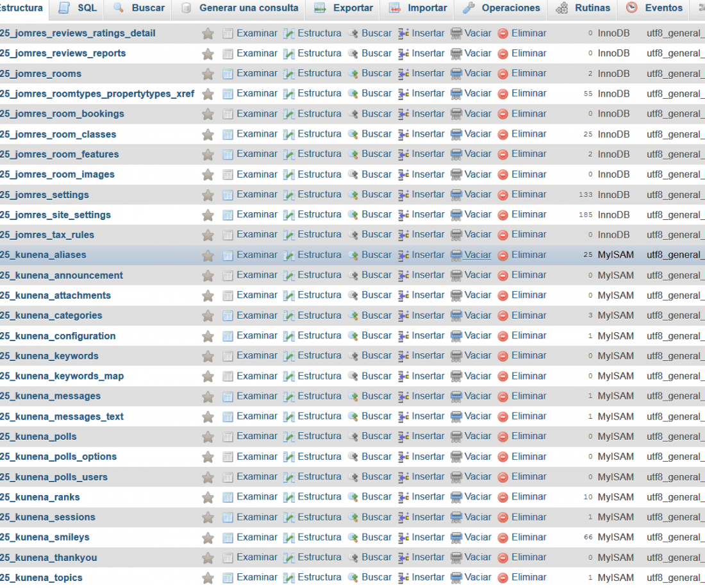
Task: Open table 25_kunena_polls_users
Action: [x=54, y=477]
